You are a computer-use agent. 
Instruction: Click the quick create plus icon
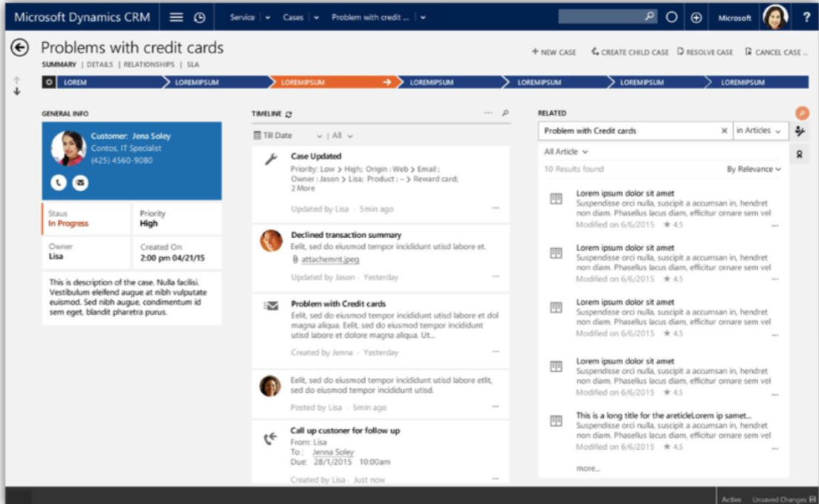[x=696, y=18]
